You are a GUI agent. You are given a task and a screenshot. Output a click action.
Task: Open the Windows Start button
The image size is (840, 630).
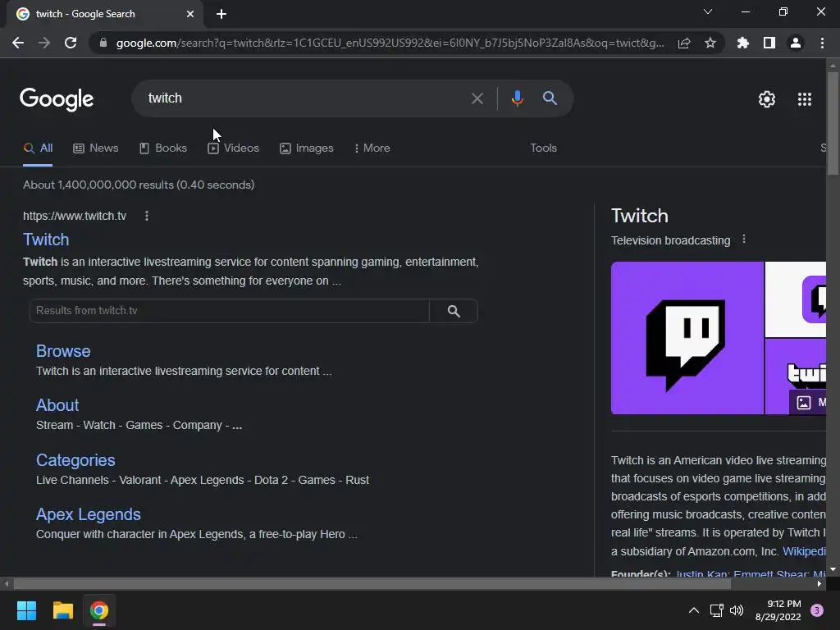26,610
